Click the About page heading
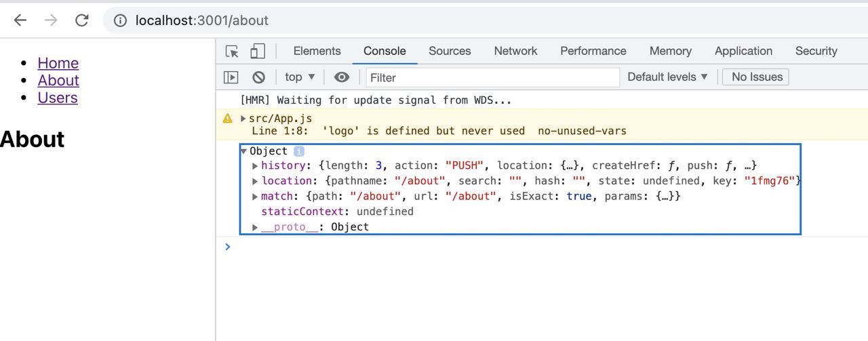Screen dimensions: 868x341 [33, 140]
